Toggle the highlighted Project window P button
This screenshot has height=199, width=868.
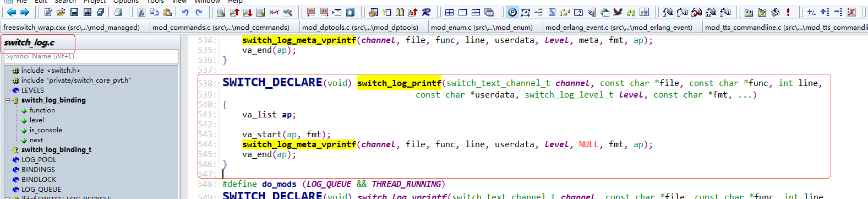point(512,12)
